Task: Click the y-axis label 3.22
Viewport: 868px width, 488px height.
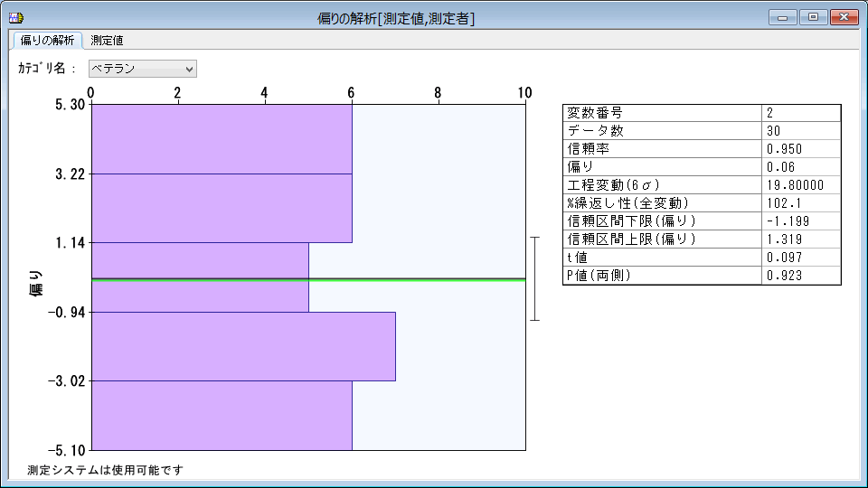Action: [x=70, y=174]
